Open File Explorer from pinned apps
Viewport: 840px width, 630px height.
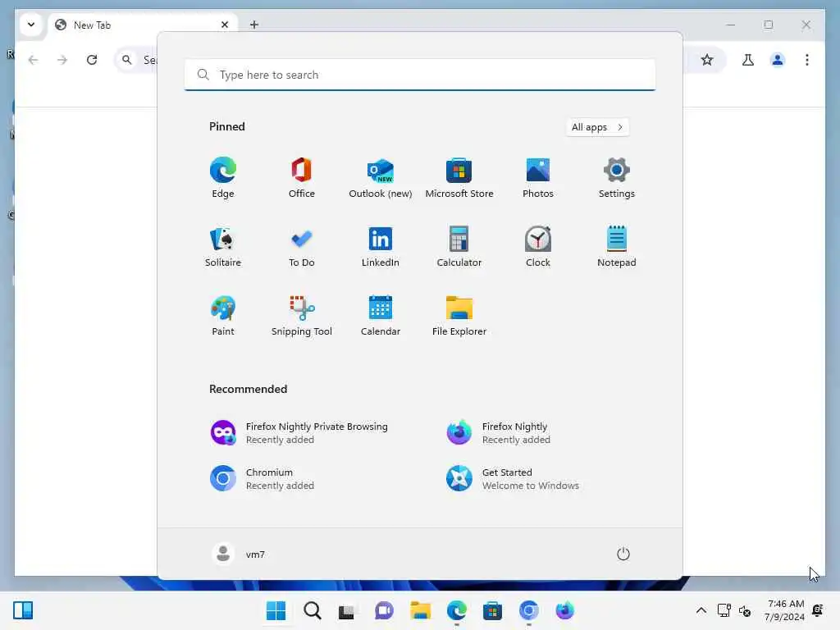point(459,316)
